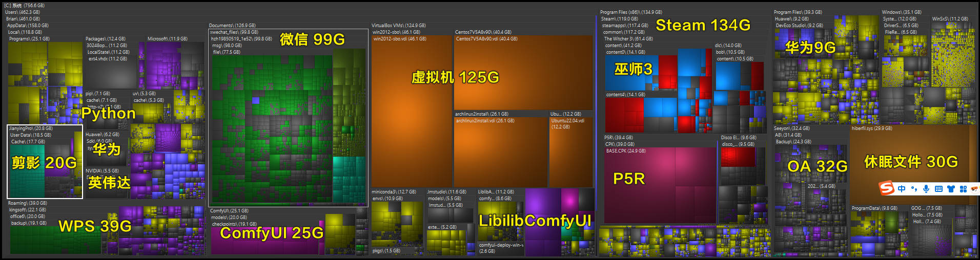Select the 'uv\ (5.3 GB)' folder
980x260 pixels.
(145, 94)
